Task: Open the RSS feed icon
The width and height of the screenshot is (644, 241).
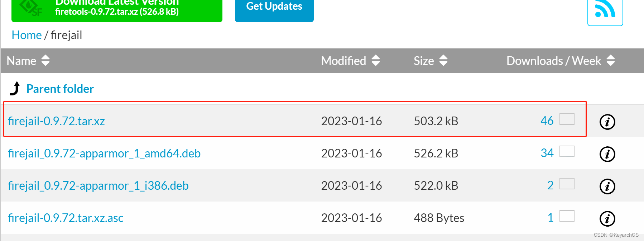Action: coord(605,9)
